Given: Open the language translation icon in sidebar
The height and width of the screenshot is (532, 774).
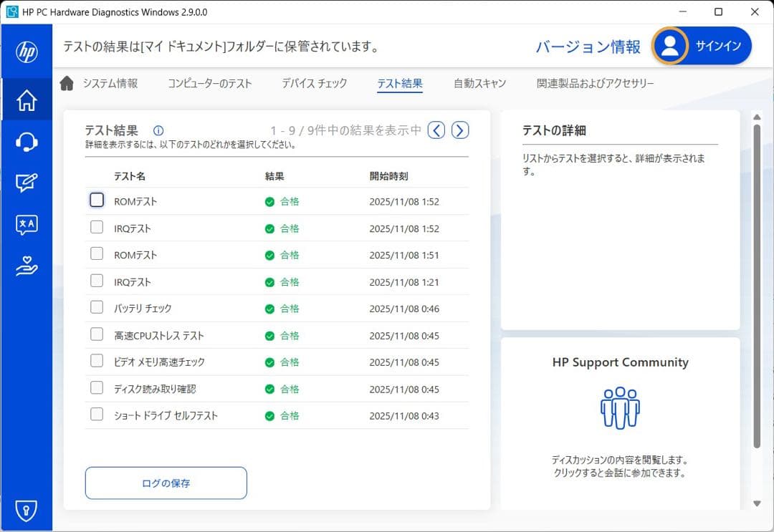Looking at the screenshot, I should tap(27, 225).
